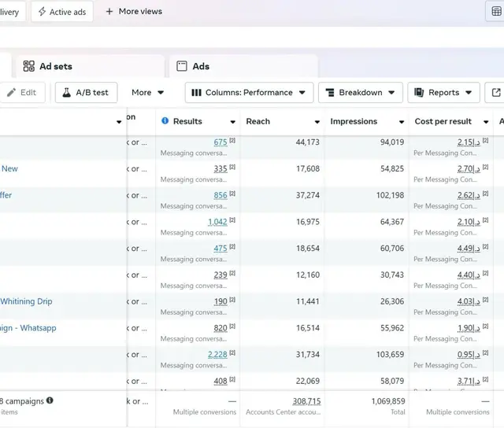This screenshot has height=428, width=504.
Task: Open the campaign ending in Whatsapp
Action: point(28,328)
